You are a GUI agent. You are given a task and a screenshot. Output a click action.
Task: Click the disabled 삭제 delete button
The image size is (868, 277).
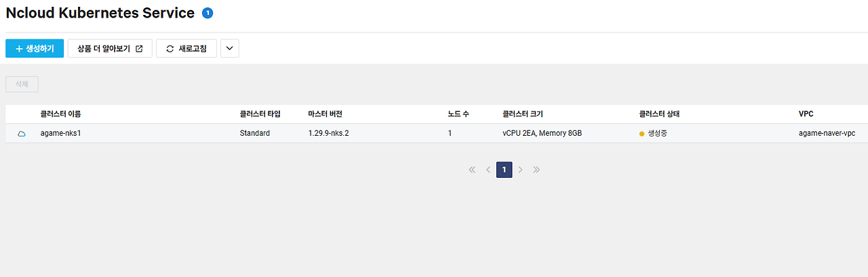[x=22, y=84]
